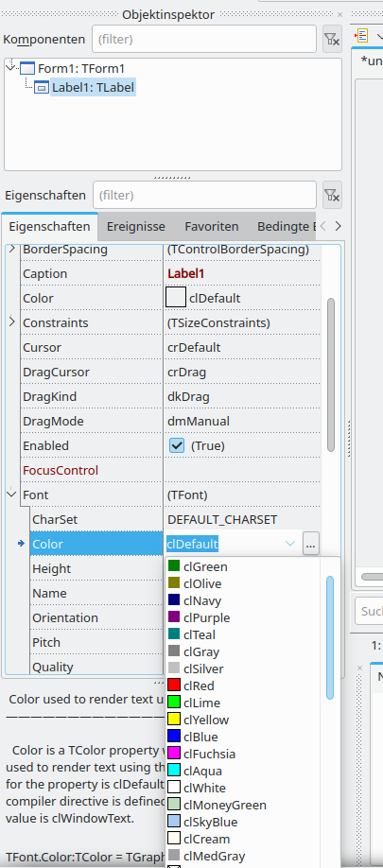Screen dimensions: 383x868
Task: Choose clSkyBlue from color list
Action: pyautogui.click(x=242, y=822)
